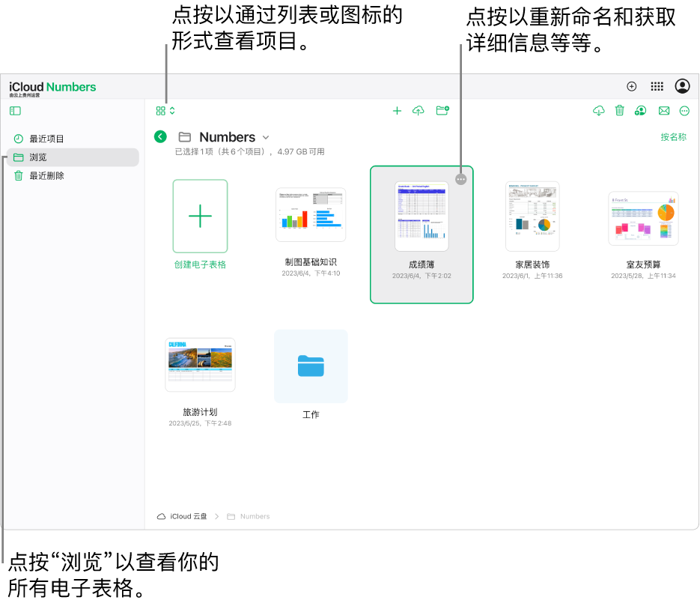The width and height of the screenshot is (700, 606).
Task: Create a new spreadsheet with the plus icon
Action: pyautogui.click(x=398, y=110)
